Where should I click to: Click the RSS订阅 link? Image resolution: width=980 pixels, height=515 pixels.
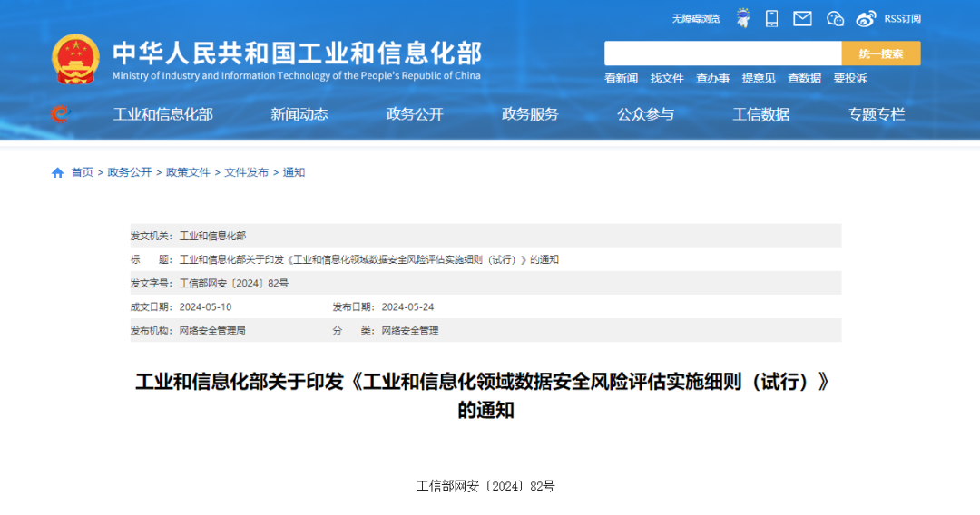coord(902,18)
